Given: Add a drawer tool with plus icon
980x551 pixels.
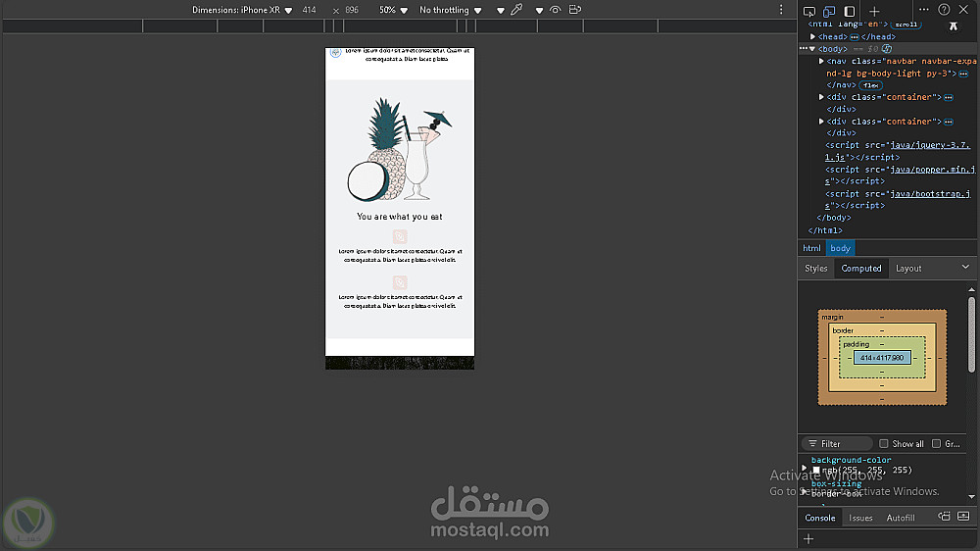Looking at the screenshot, I should (x=808, y=538).
